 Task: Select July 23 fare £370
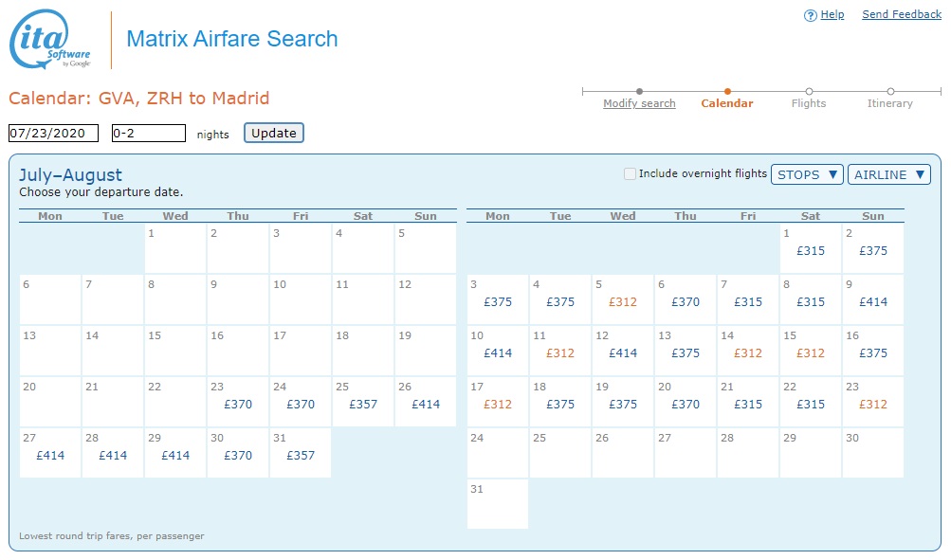[x=238, y=404]
